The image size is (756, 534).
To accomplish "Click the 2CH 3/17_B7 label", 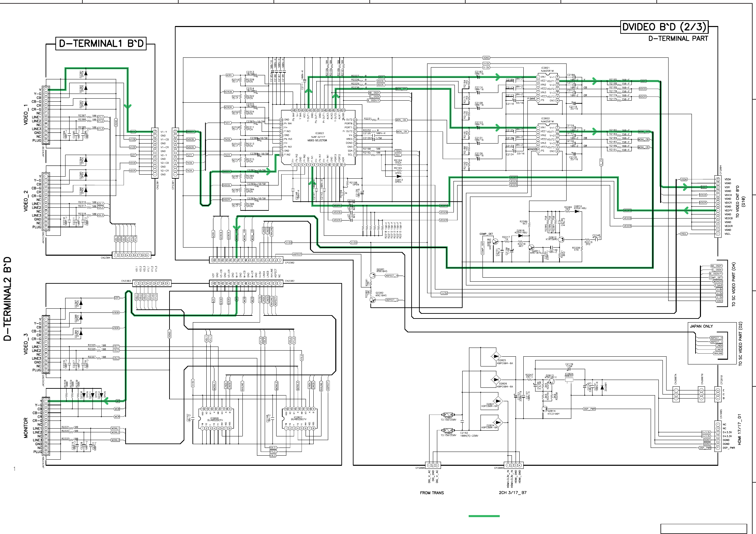I will [512, 493].
